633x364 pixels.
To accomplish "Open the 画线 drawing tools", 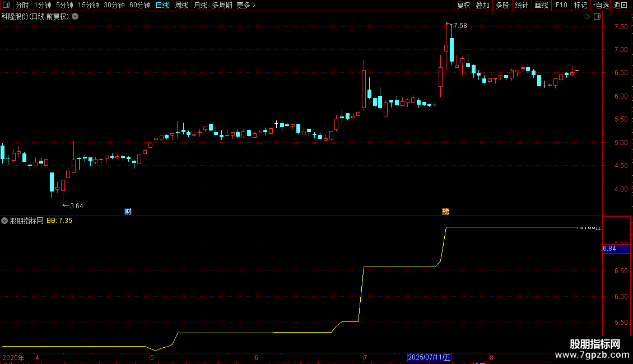I will (541, 5).
